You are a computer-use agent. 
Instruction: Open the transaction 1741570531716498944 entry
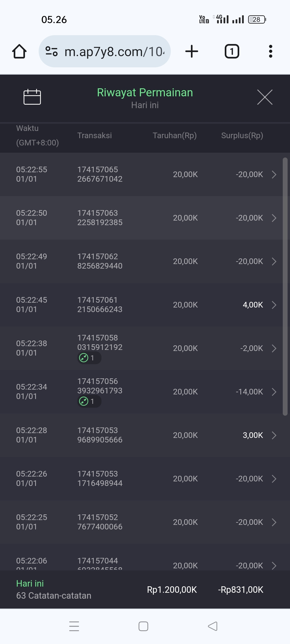click(100, 479)
